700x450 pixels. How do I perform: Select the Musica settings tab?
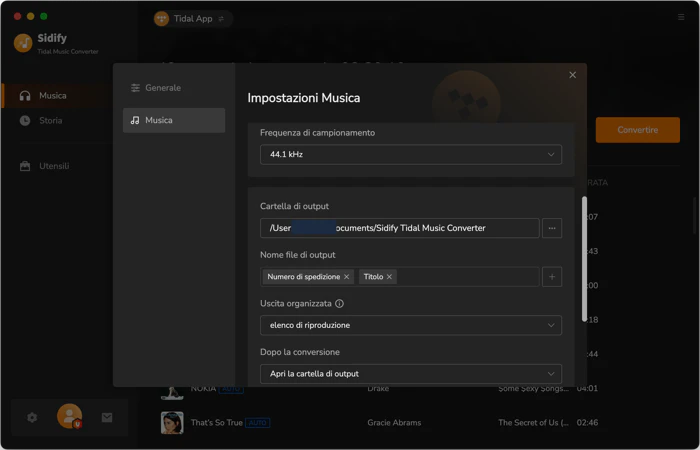click(x=174, y=120)
